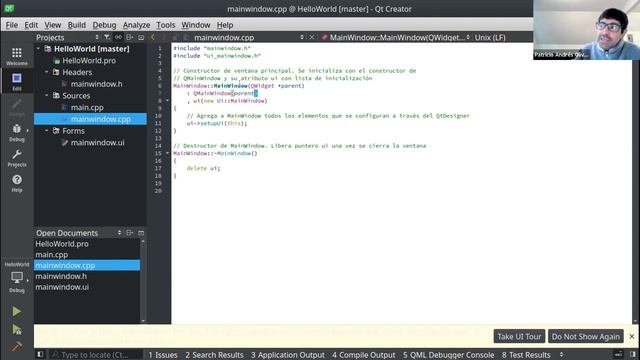Image resolution: width=640 pixels, height=360 pixels.
Task: Click the Open Documents list scrollbar
Action: point(143,281)
